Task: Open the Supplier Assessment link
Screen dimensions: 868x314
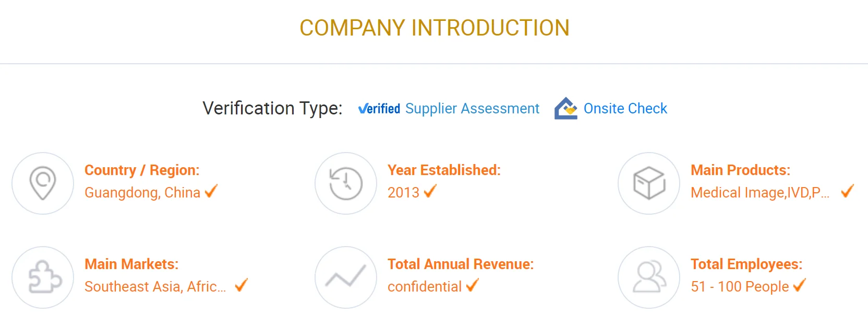Action: (x=472, y=109)
